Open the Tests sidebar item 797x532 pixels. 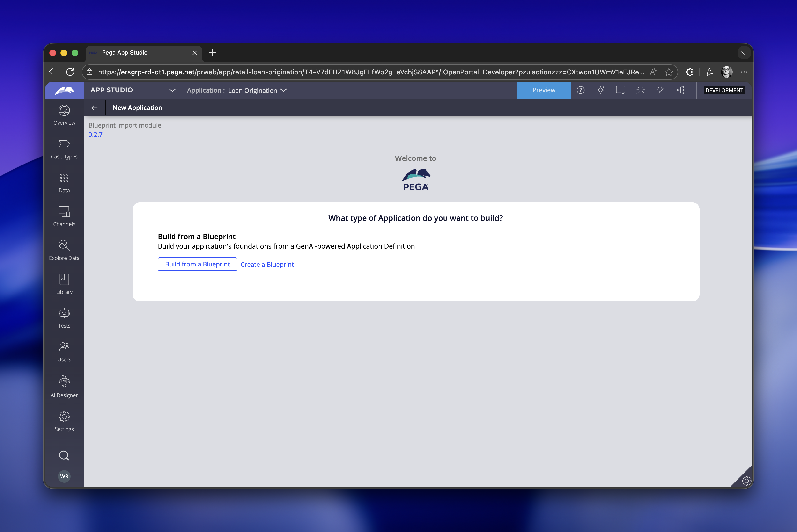coord(64,318)
